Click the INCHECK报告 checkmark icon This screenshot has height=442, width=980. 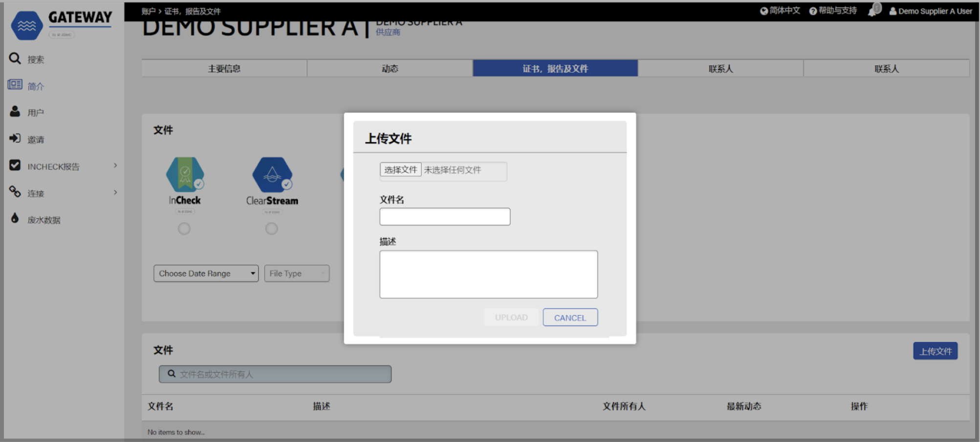pos(15,165)
